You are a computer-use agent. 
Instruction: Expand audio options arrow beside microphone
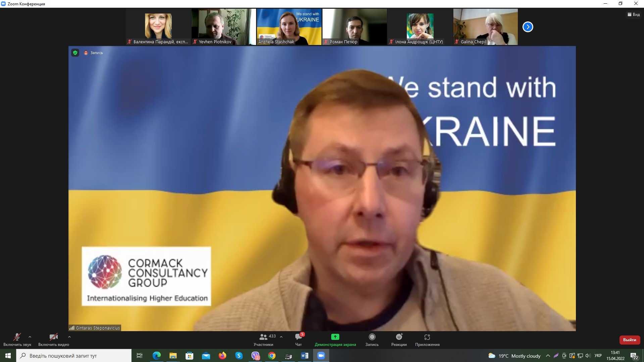pyautogui.click(x=30, y=337)
